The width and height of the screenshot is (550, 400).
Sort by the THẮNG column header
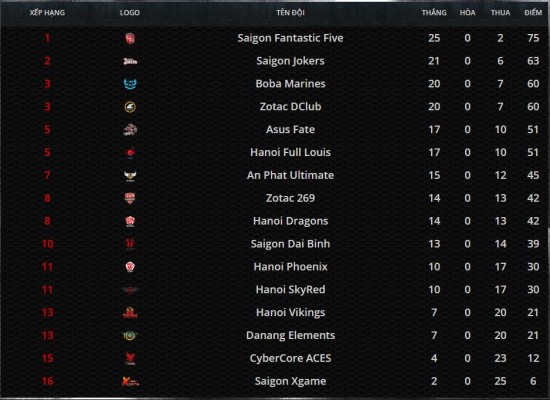pyautogui.click(x=434, y=13)
